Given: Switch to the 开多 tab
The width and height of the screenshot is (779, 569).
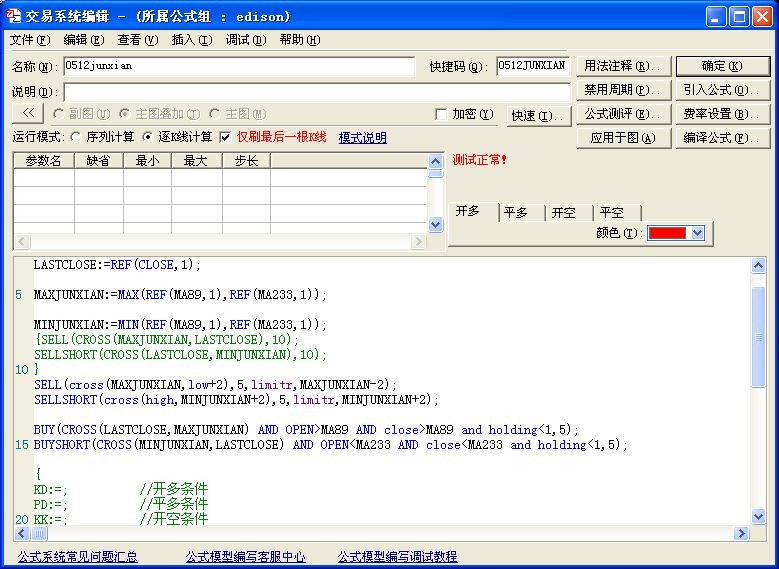Looking at the screenshot, I should coord(468,211).
